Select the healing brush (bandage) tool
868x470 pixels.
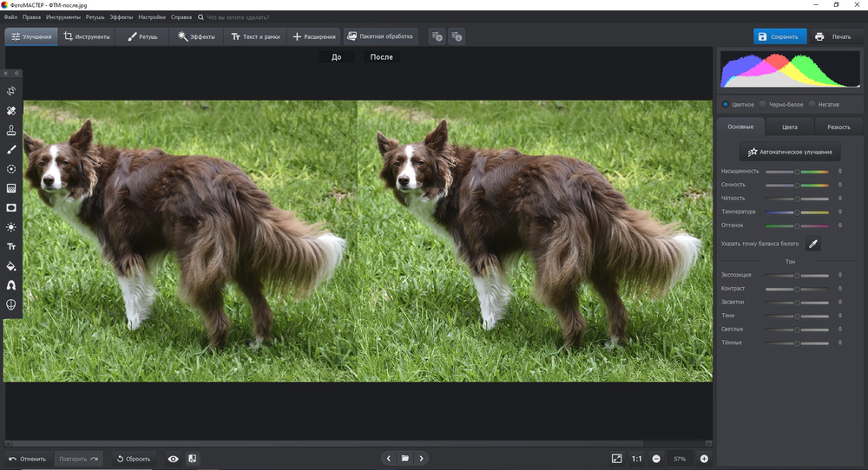[11, 111]
